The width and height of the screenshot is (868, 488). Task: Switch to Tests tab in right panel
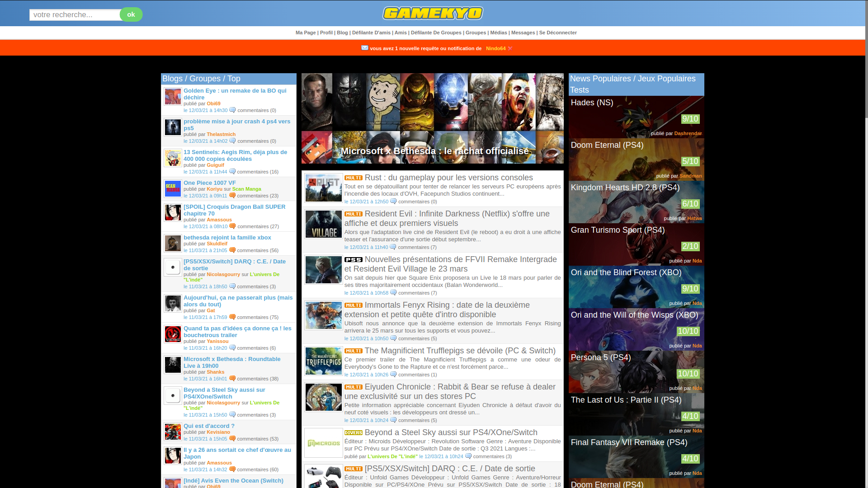click(579, 90)
